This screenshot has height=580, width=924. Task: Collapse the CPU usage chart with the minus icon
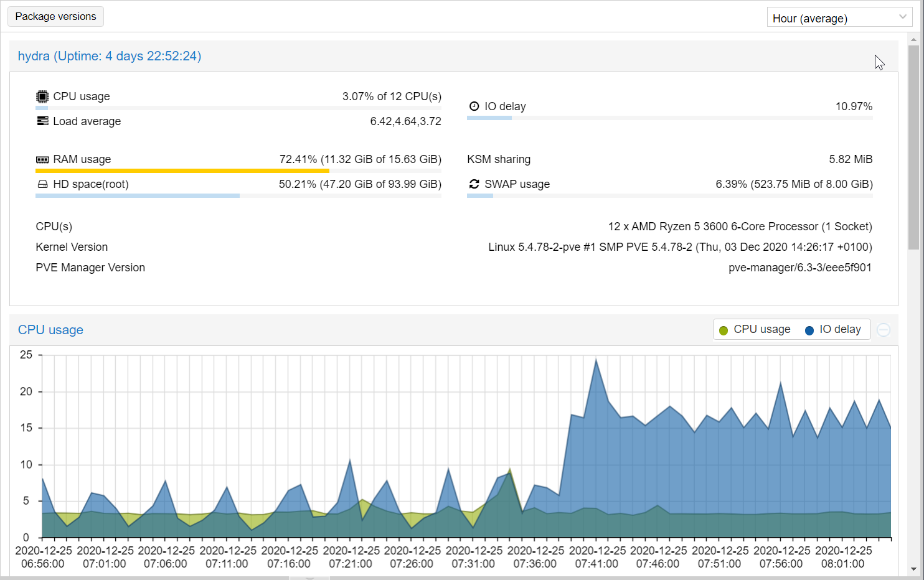coord(884,329)
